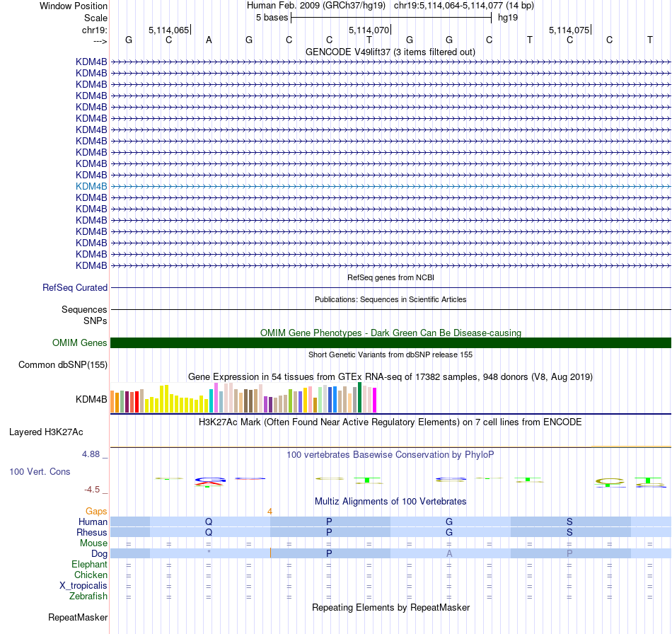Viewport: 672px width, 634px height.
Task: Click the genome title 'Human Feb. 2009 (GRCh37/hg19)'
Action: pos(316,6)
